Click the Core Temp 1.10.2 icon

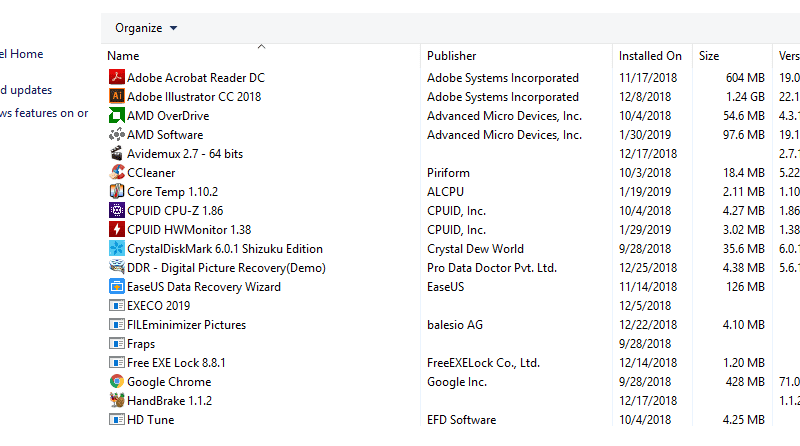(116, 191)
